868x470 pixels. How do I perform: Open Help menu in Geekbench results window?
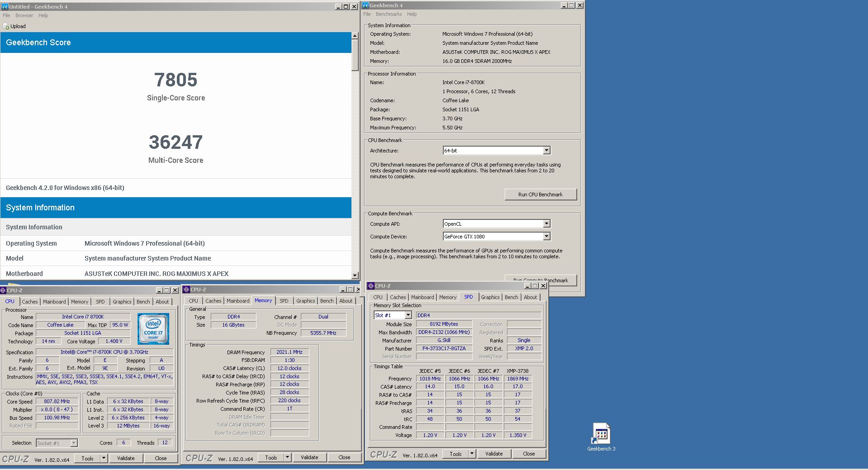point(43,15)
